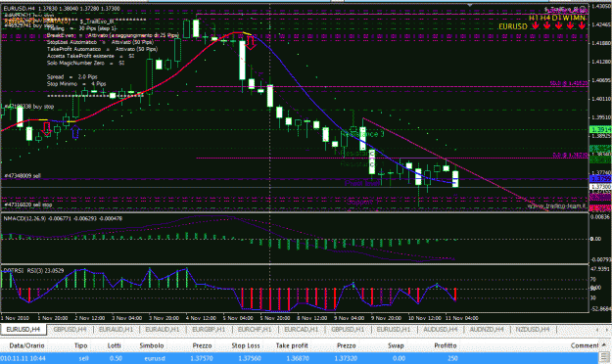Viewport: 612px width, 364px height.
Task: Click the Resistance 3 label on chart
Action: point(362,134)
